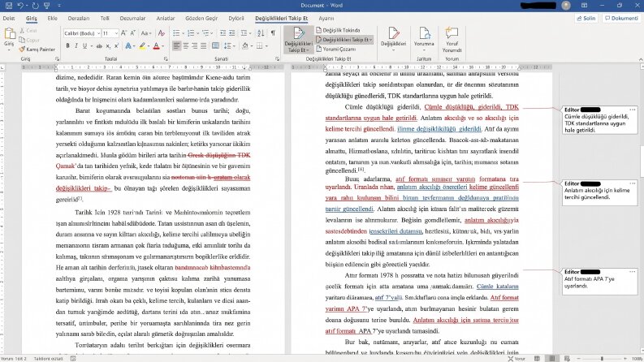The image size is (644, 362).
Task: Click the Undo arrow icon
Action: click(x=20, y=6)
